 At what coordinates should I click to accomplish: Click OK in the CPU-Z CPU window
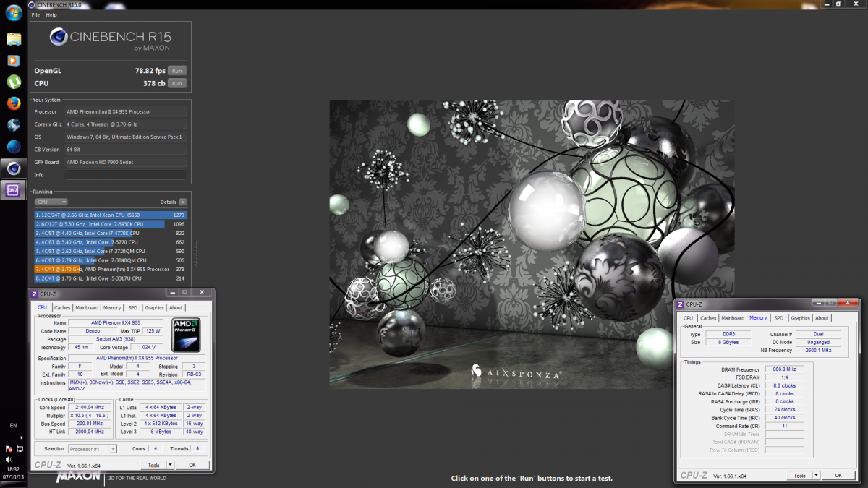[x=192, y=465]
